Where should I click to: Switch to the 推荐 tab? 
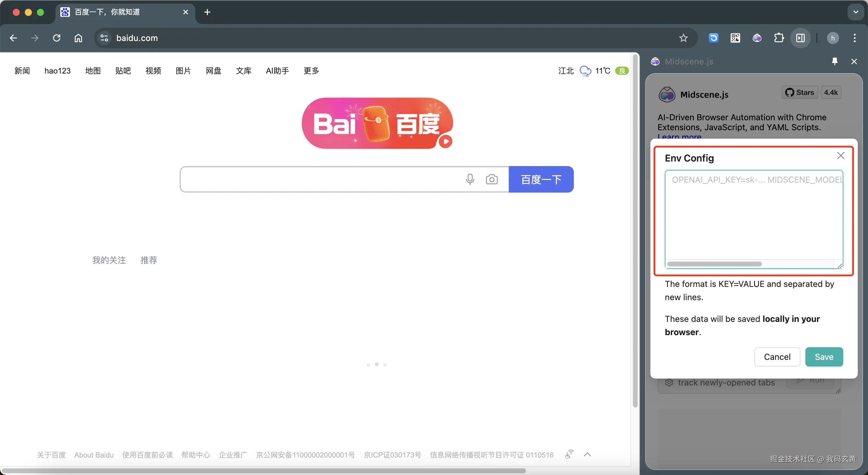(149, 260)
